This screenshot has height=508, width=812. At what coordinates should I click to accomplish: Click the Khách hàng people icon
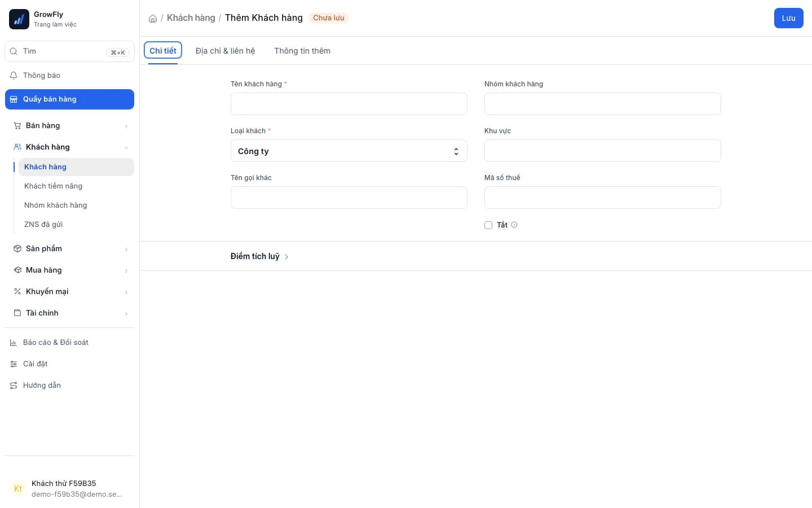pos(17,147)
